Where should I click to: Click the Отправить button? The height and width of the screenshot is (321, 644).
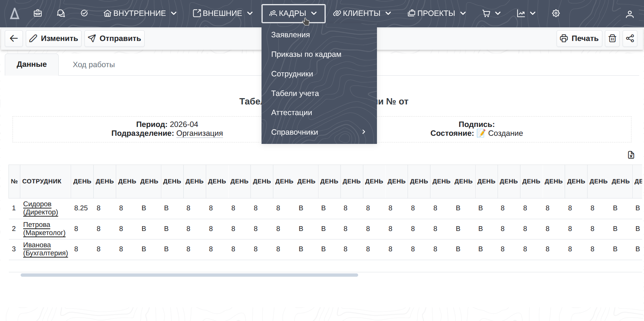click(x=114, y=38)
